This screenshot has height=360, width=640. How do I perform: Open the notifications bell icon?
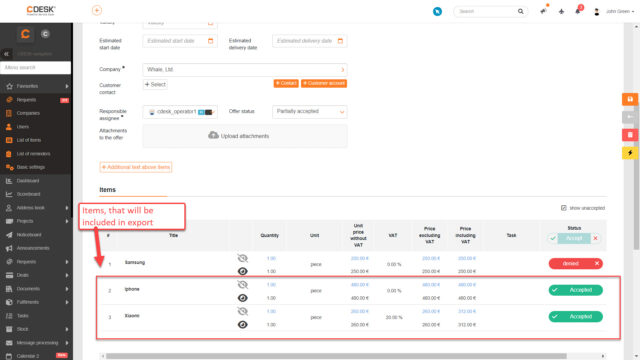point(578,11)
